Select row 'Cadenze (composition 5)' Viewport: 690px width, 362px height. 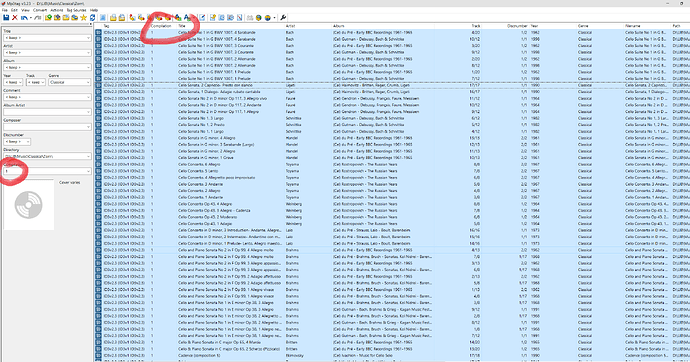392,355
